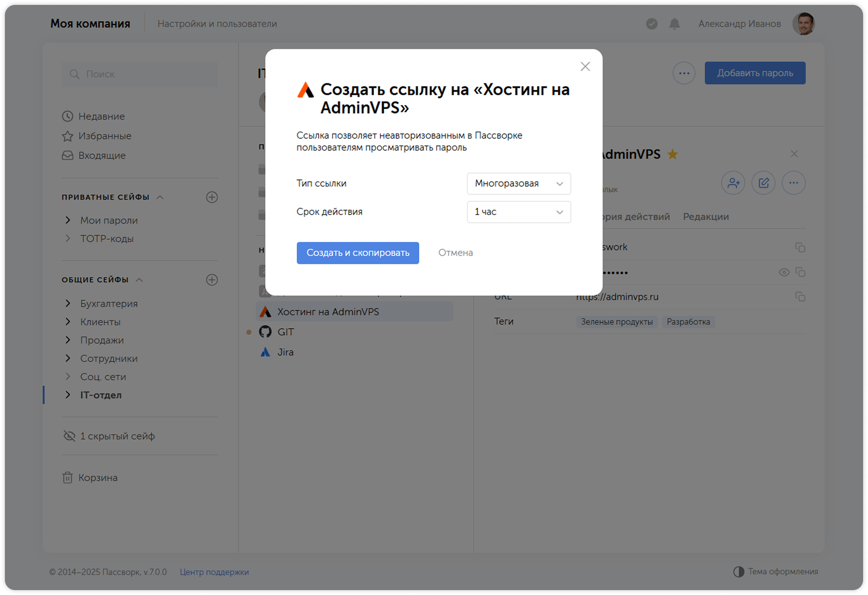Open password details more options menu
This screenshot has width=868, height=595.
[794, 183]
